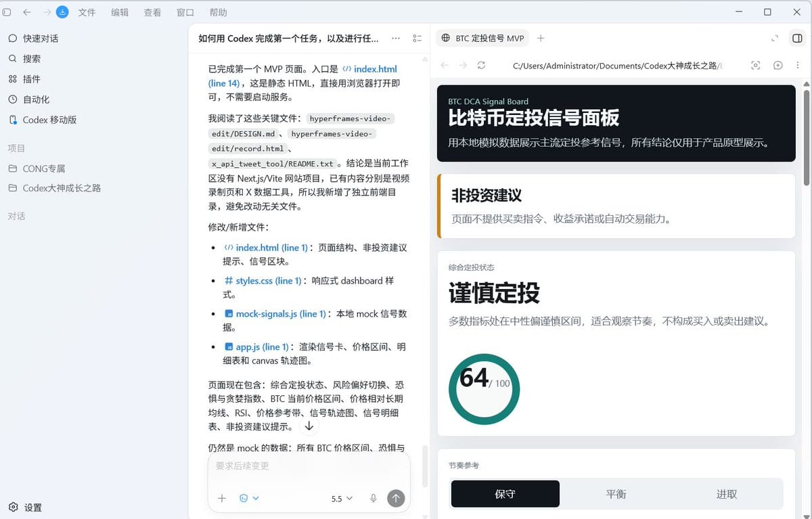Click the conversation panel scrollbar

pos(425,466)
